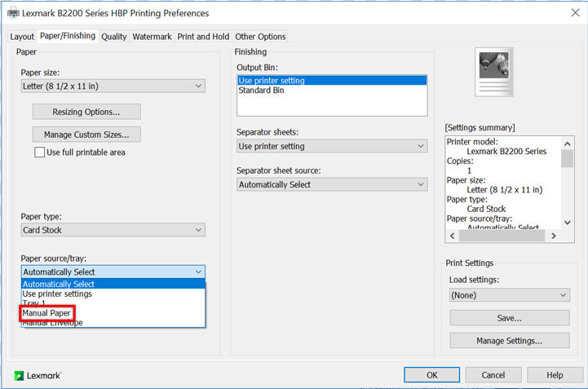Open the Paper size dropdown

113,86
